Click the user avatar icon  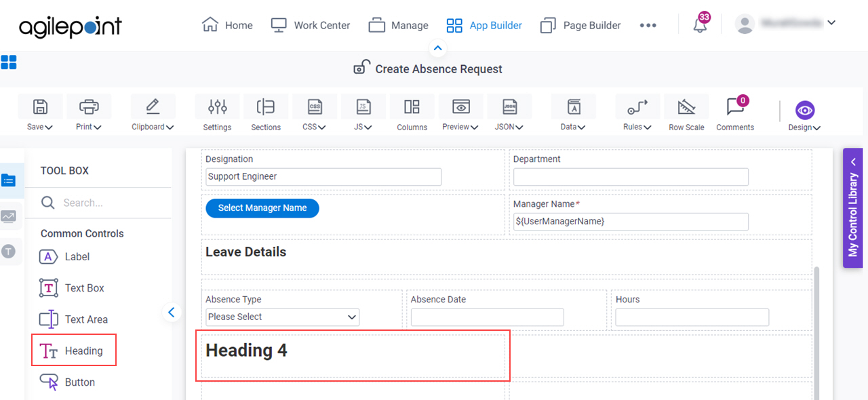(745, 24)
